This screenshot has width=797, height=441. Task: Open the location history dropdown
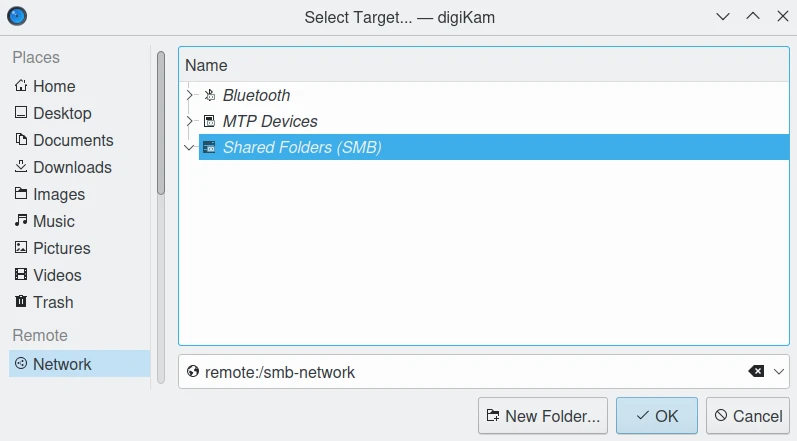click(779, 372)
